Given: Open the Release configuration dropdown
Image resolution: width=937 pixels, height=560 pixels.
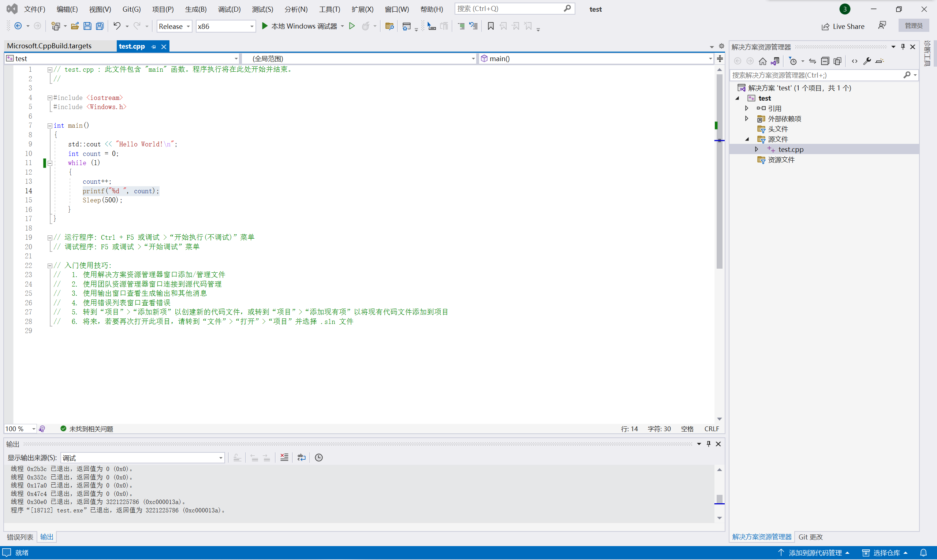Looking at the screenshot, I should coord(174,26).
